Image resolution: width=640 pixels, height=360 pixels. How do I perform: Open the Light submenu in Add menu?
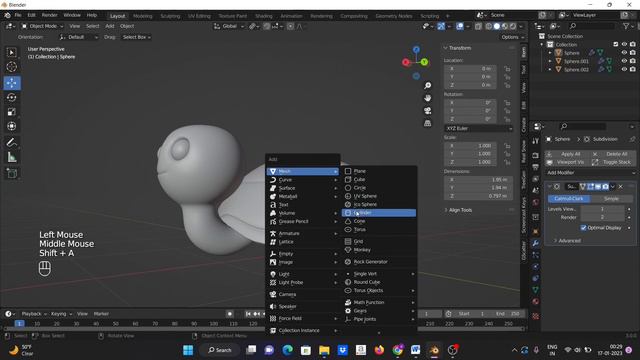pyautogui.click(x=302, y=274)
